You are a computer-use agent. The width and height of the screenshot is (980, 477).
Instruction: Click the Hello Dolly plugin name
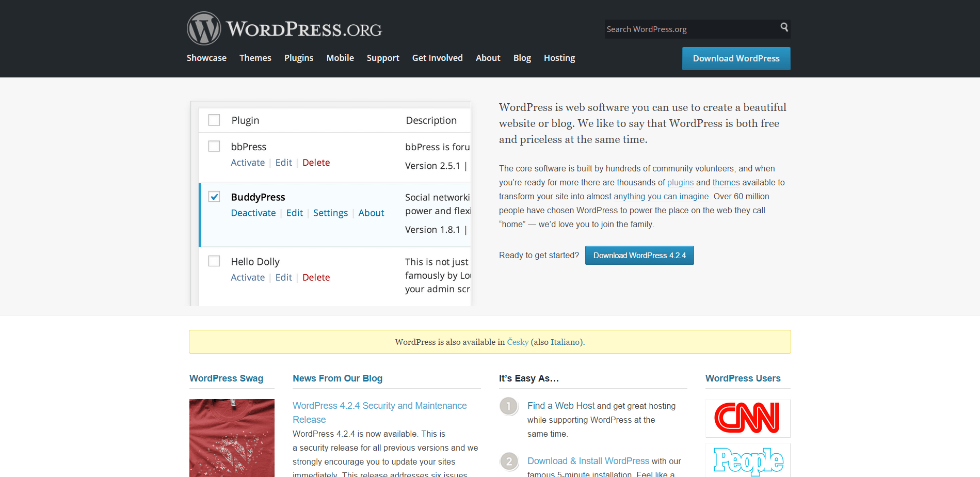pyautogui.click(x=255, y=262)
